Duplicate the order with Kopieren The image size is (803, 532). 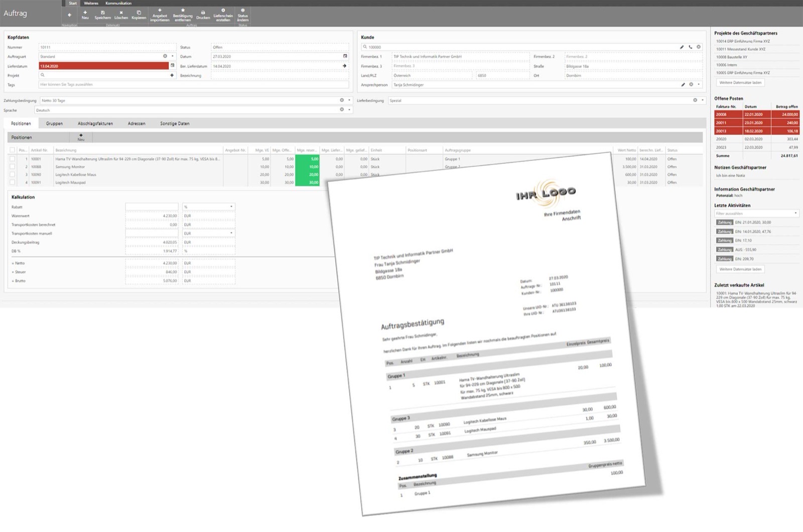click(139, 15)
